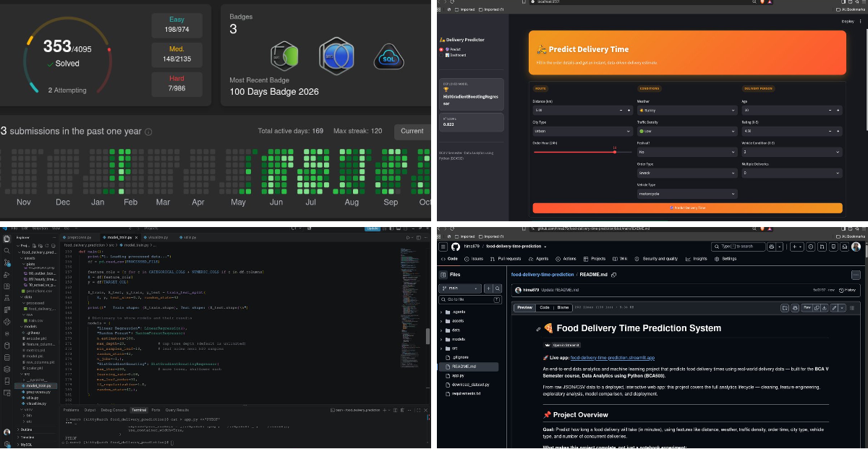Open Source Control in the code editor activity bar
The width and height of the screenshot is (868, 449).
coord(6,262)
